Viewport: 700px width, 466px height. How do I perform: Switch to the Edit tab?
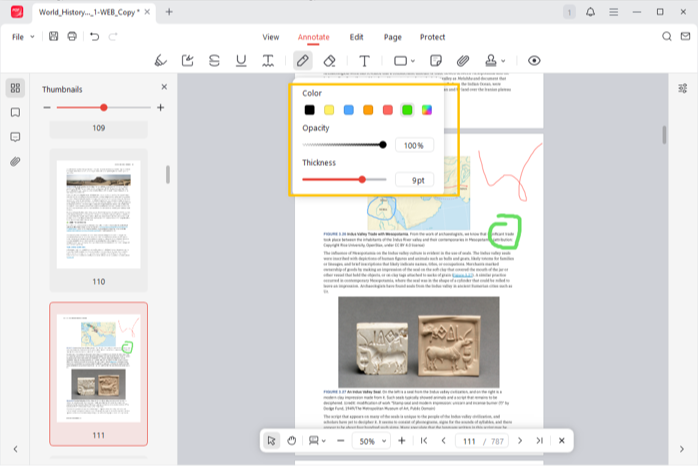point(356,37)
